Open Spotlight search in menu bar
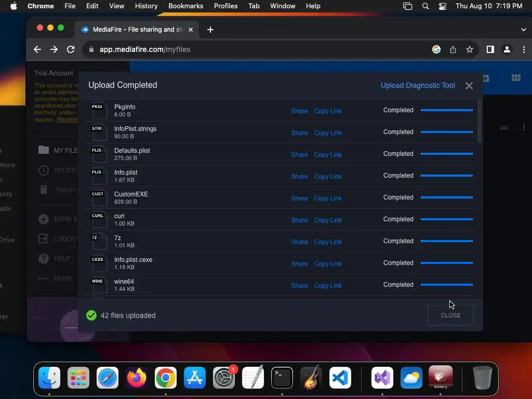Screen dimensions: 532x399 click(425, 6)
